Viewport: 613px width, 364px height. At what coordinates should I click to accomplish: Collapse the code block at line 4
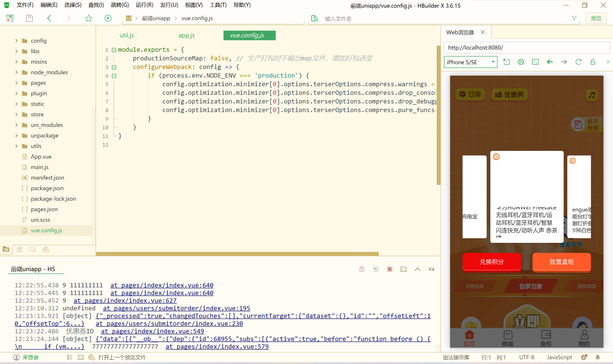tap(114, 76)
